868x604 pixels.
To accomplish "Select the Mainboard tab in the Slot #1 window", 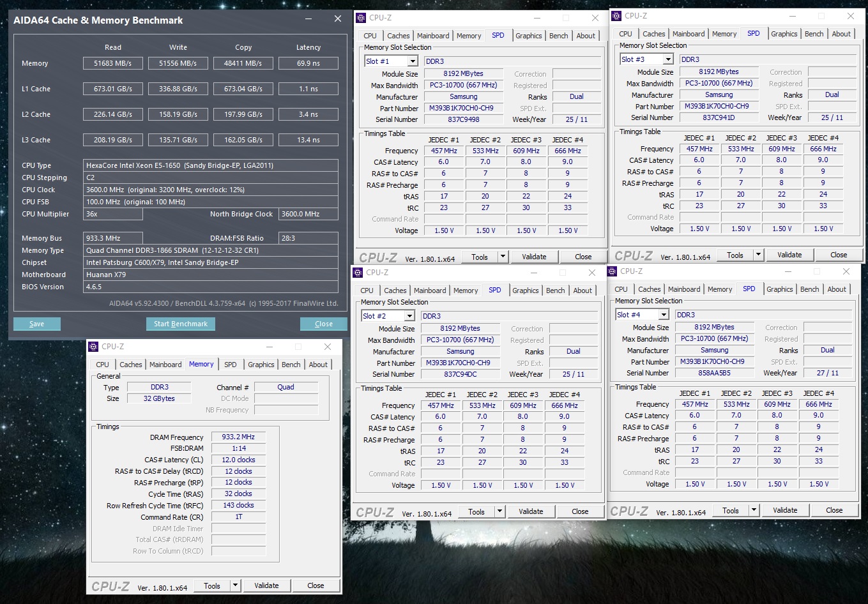I will point(433,36).
